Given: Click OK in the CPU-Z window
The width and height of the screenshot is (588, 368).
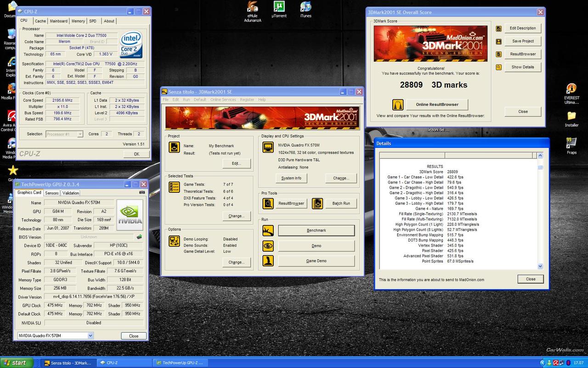Looking at the screenshot, I should click(136, 154).
